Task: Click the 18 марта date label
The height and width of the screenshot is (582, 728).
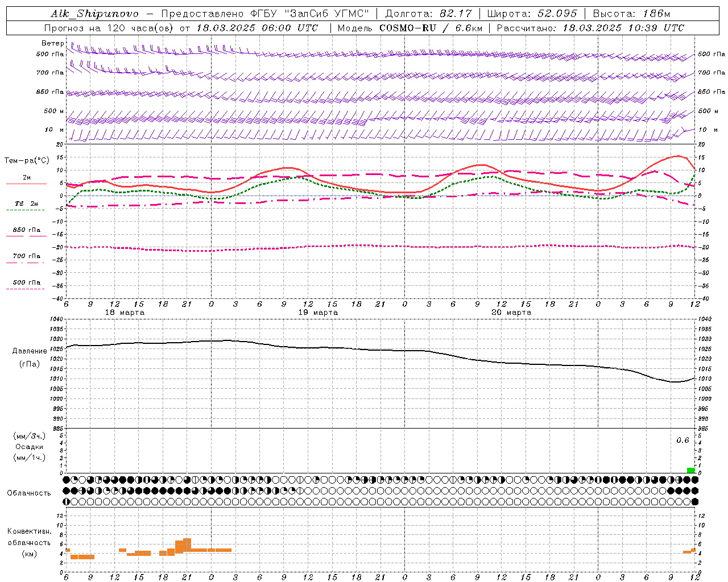Action: pyautogui.click(x=125, y=313)
